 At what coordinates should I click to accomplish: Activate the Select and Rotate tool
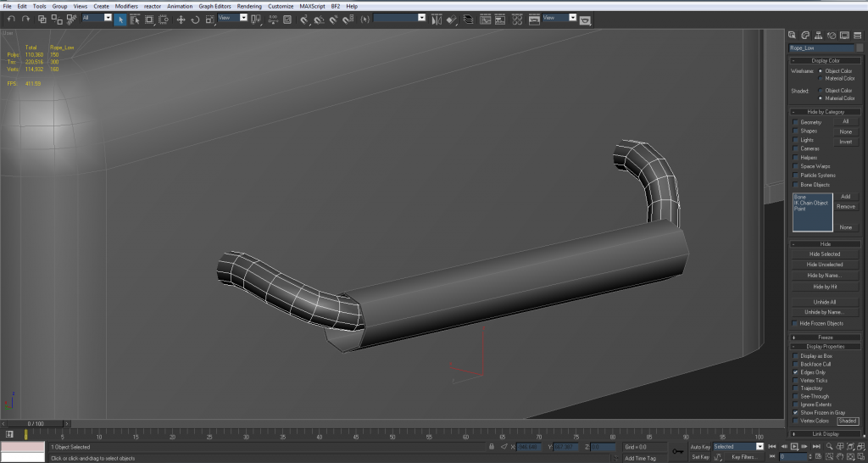(194, 19)
